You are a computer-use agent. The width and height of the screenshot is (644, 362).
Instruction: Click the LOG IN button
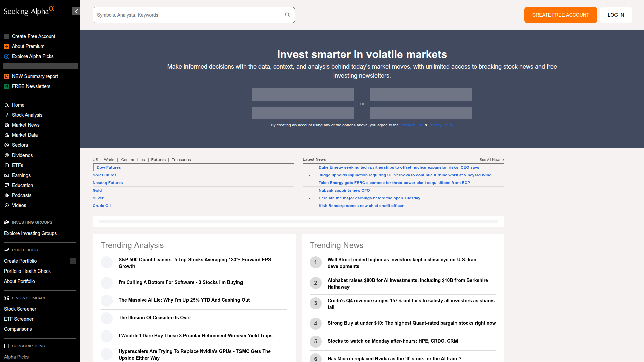click(x=616, y=15)
